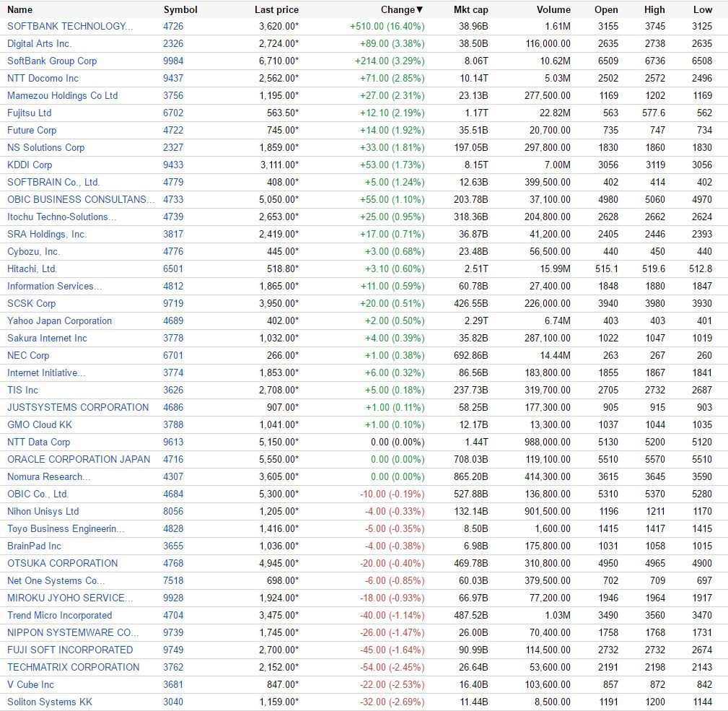Open Hitachi, Ltd. company link
The image size is (728, 711).
[x=32, y=269]
